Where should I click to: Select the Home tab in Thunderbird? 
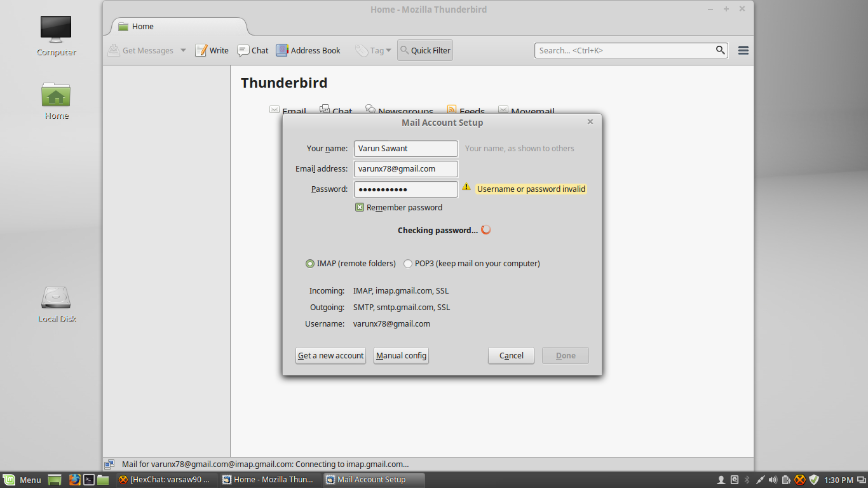pyautogui.click(x=179, y=26)
